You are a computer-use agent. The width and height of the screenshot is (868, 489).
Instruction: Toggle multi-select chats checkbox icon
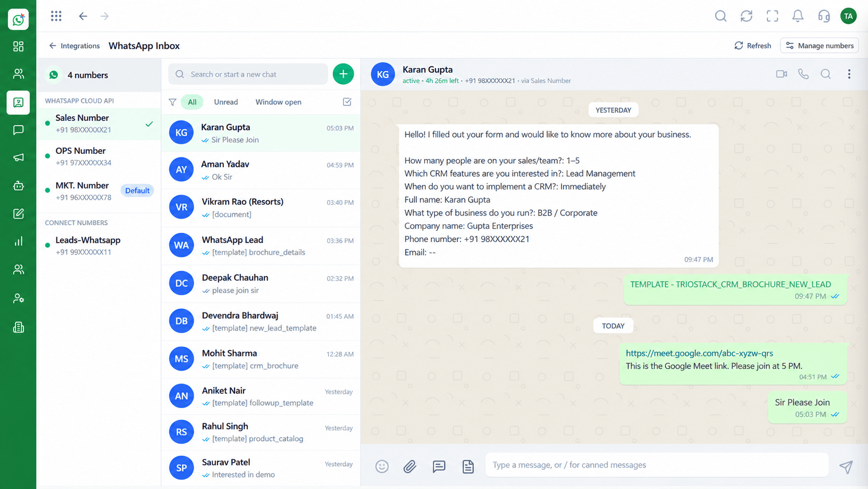click(347, 102)
